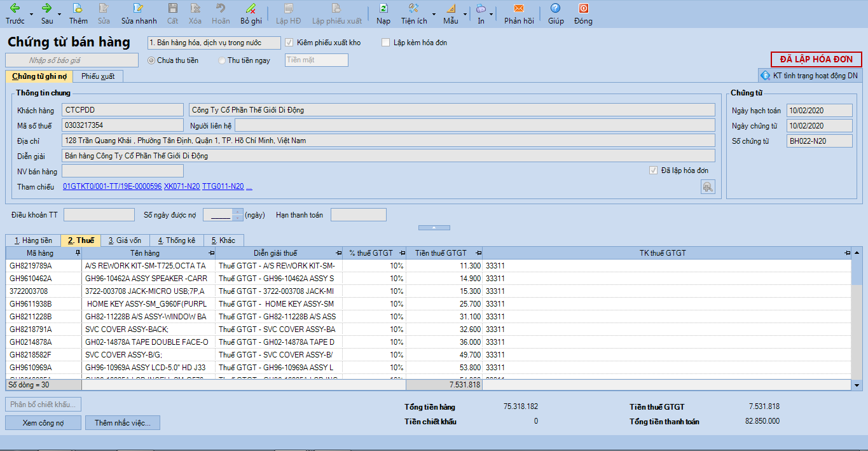Reload data with the Nạp icon

(383, 13)
